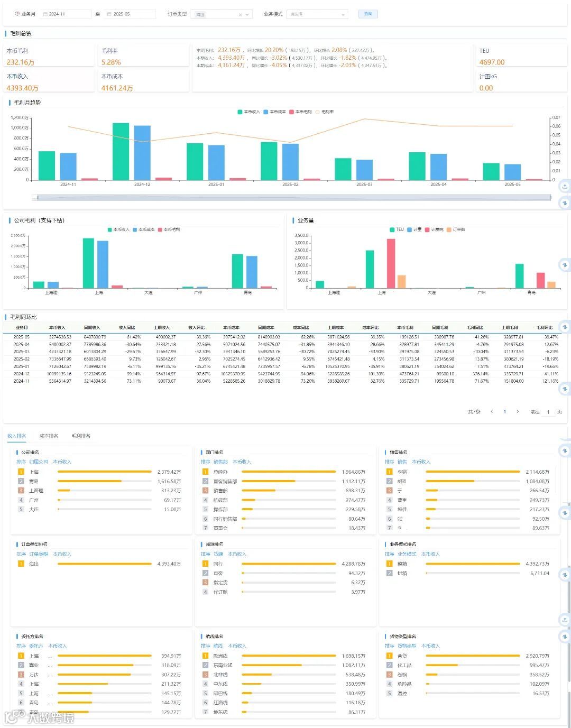Toggle 本币毛利 legend in 公司毛利 chart
The image size is (571, 728).
169,229
